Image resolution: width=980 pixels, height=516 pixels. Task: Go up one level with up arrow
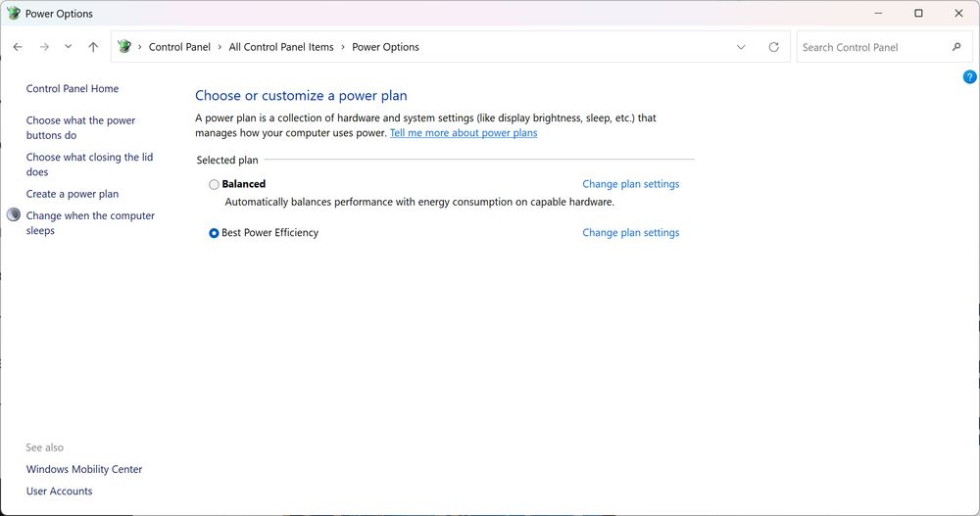[x=93, y=47]
